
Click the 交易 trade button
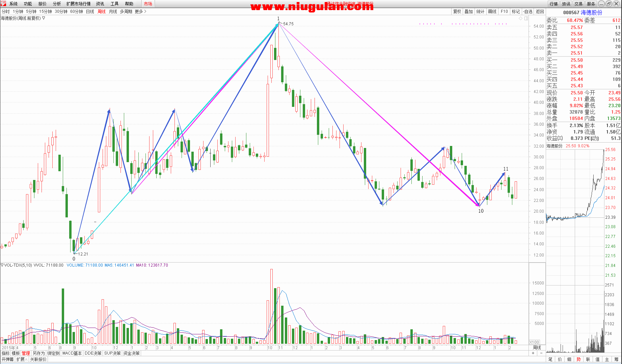pos(578,4)
